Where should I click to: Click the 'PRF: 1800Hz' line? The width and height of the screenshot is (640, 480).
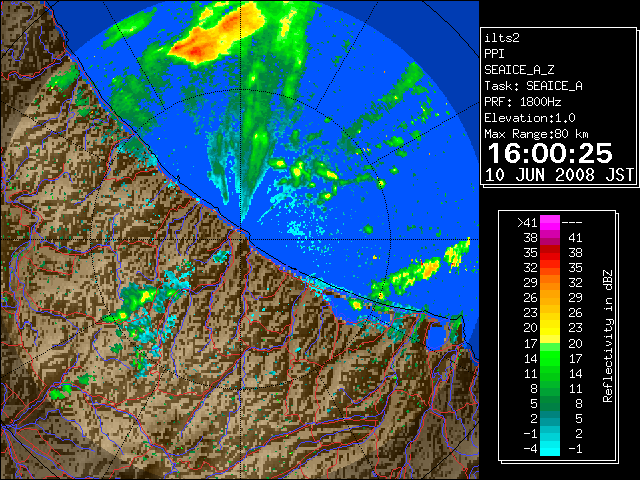(x=523, y=102)
